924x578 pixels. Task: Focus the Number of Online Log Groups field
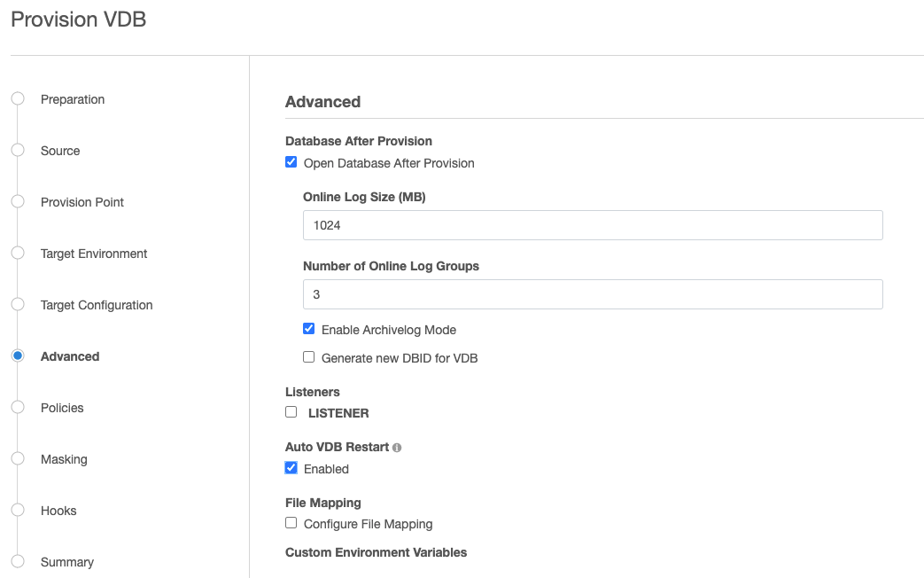click(593, 294)
